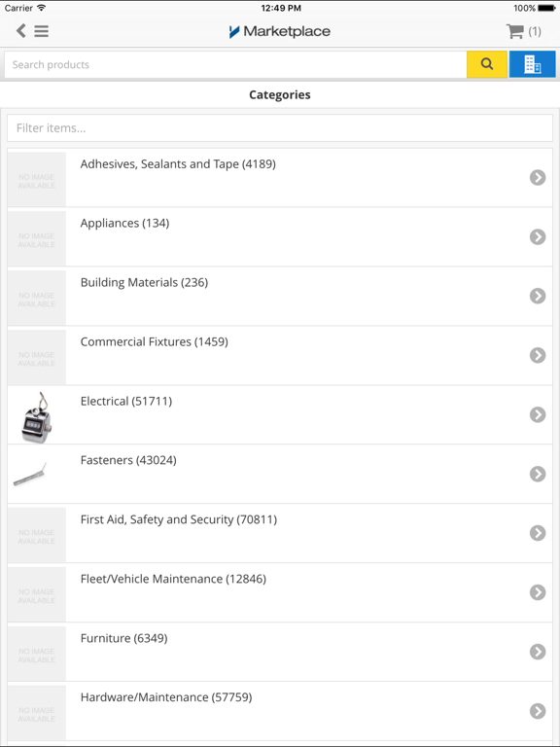Open the Electrical category chevron

click(538, 414)
